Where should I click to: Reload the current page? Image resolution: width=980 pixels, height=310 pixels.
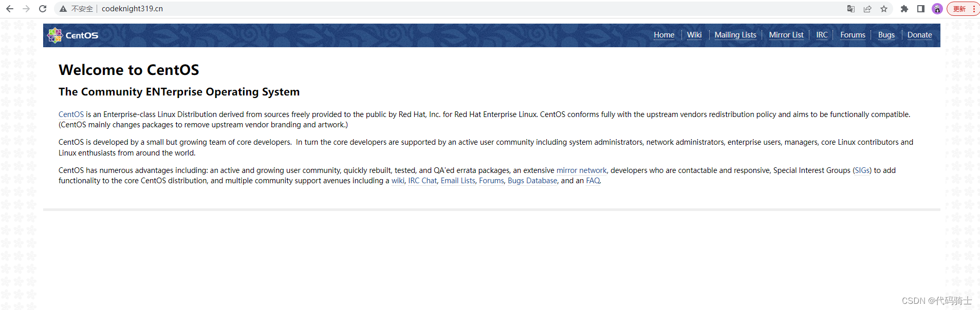[43, 9]
